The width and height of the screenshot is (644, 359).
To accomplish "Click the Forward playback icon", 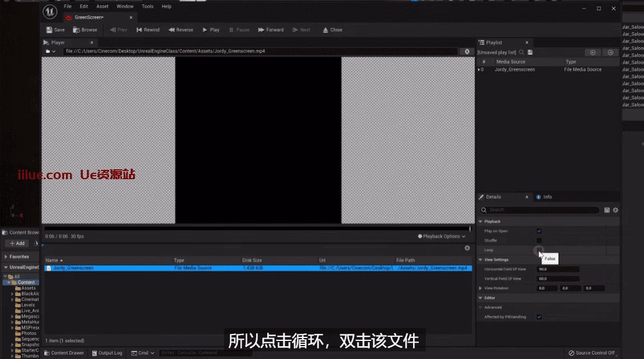I will (x=261, y=30).
